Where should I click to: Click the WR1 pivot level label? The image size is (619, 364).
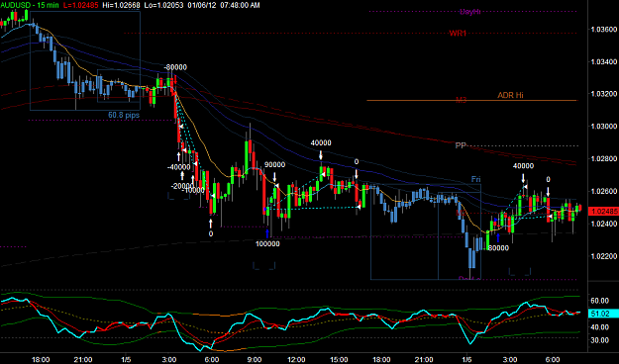pyautogui.click(x=458, y=34)
